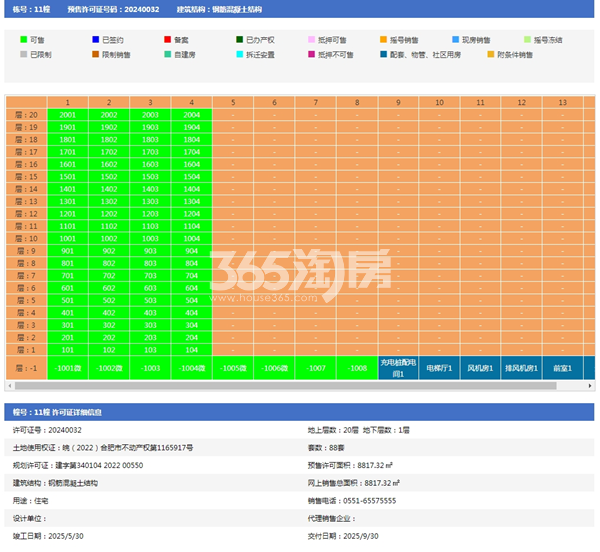600x552 pixels.
Task: Open unit 1102
Action: 109,226
